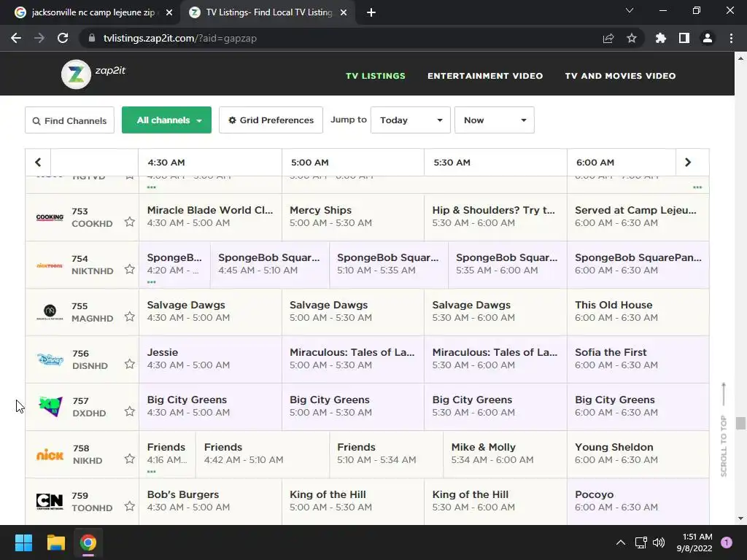
Task: Open the notification center badge
Action: point(727,542)
